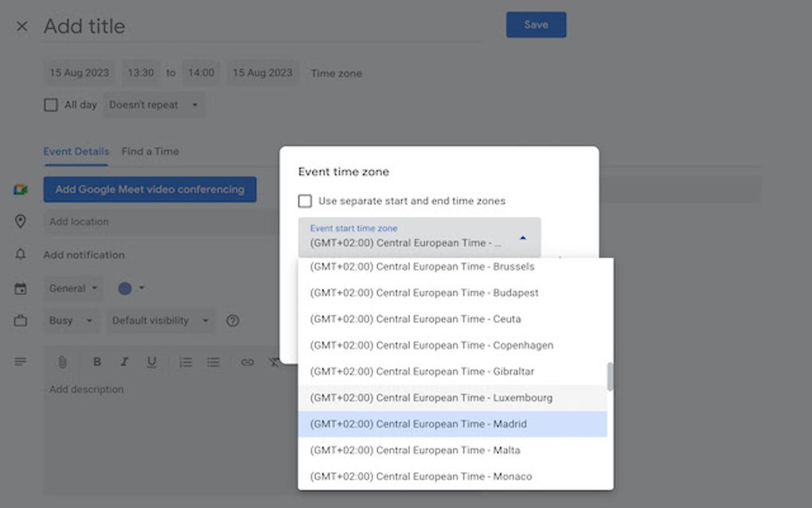Enable the All day checkbox
This screenshot has height=508, width=812.
[x=50, y=104]
